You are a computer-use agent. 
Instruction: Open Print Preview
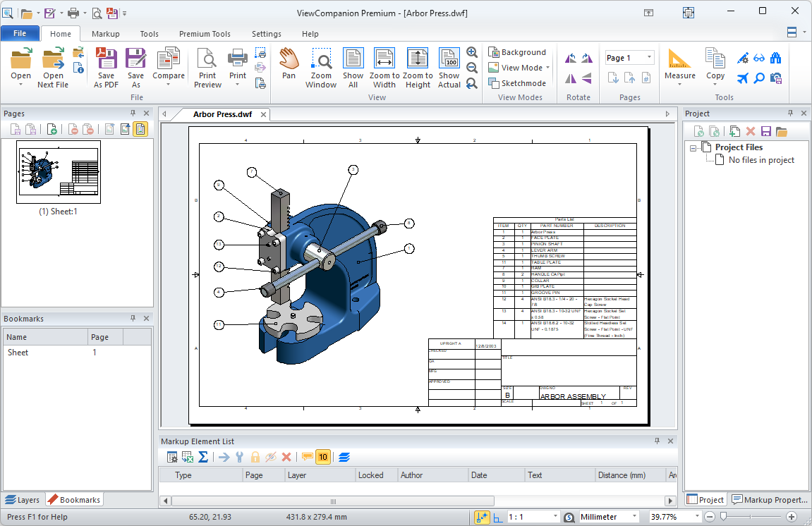point(207,67)
